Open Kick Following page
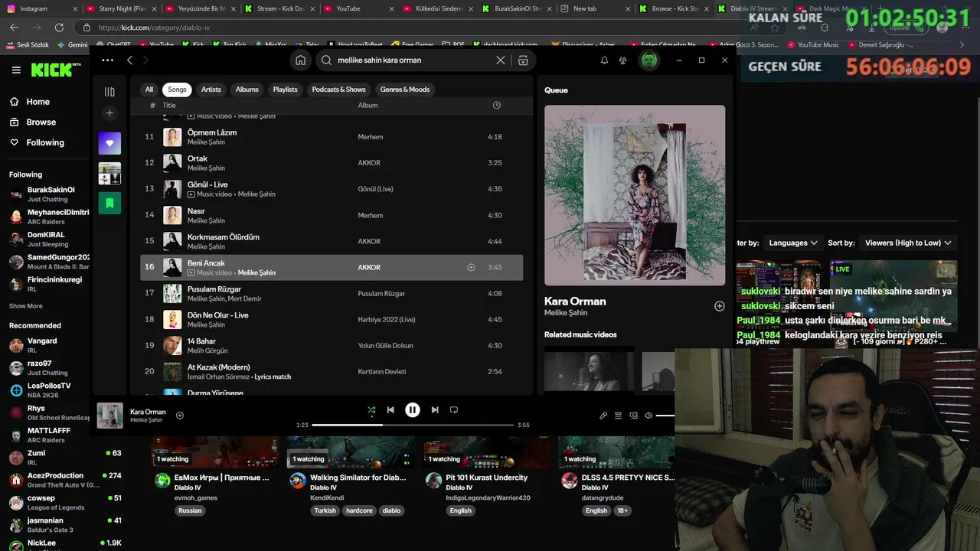Image resolution: width=980 pixels, height=551 pixels. point(45,142)
